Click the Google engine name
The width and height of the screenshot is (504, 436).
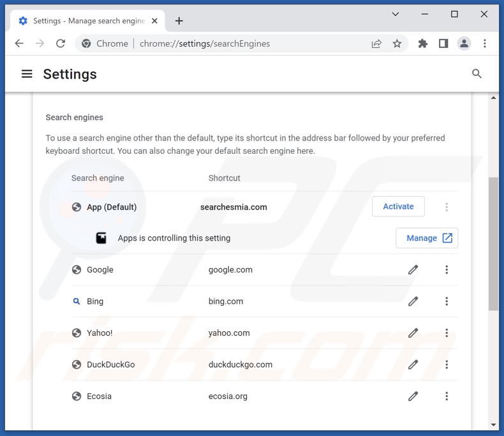(100, 270)
